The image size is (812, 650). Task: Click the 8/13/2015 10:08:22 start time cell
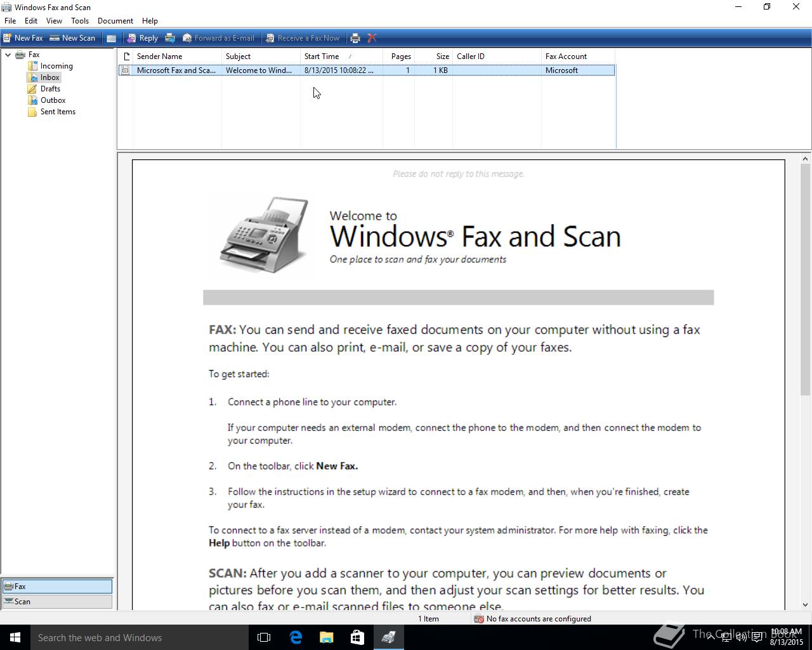(x=339, y=70)
